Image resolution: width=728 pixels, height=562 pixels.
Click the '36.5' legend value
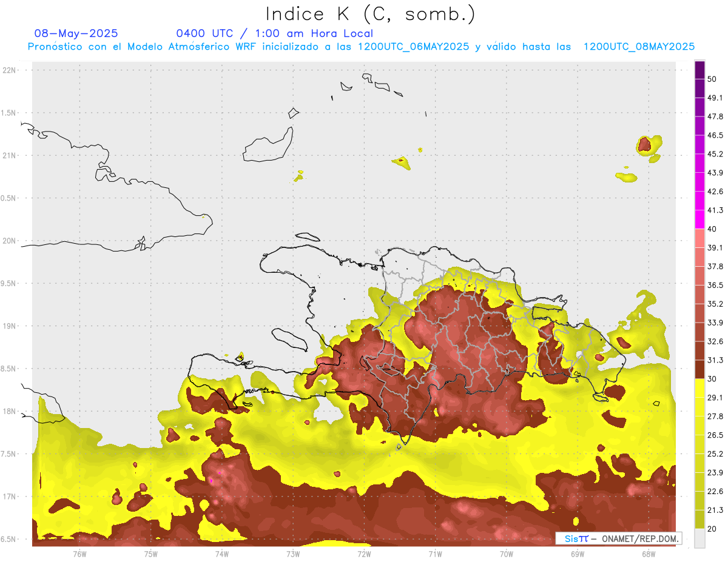point(715,286)
